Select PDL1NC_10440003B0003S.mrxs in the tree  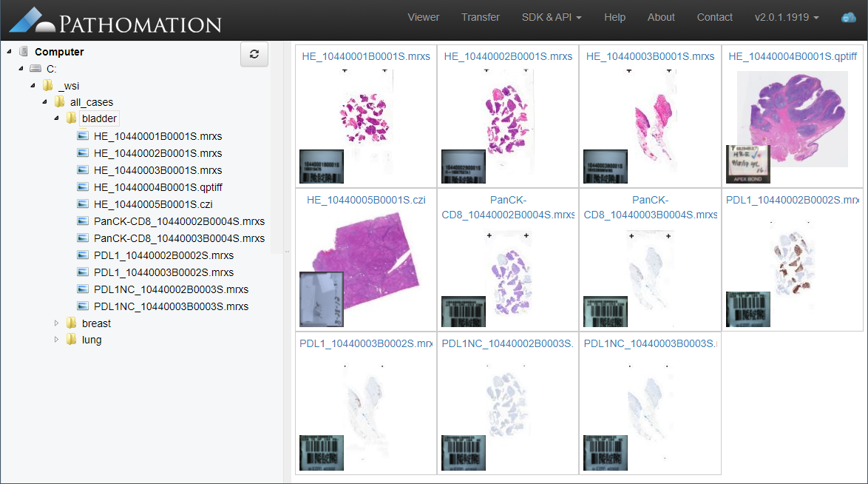(171, 306)
